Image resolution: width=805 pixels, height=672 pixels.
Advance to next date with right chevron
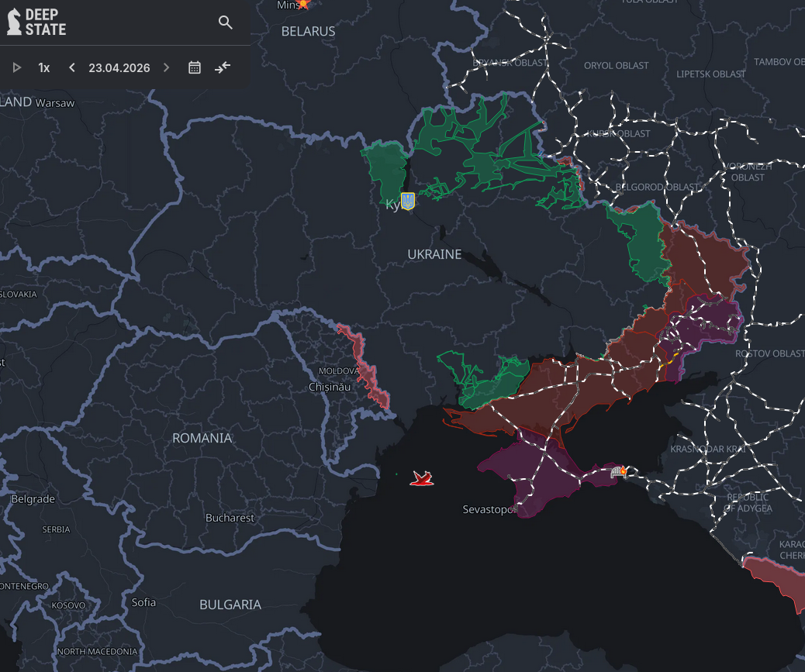pyautogui.click(x=166, y=67)
